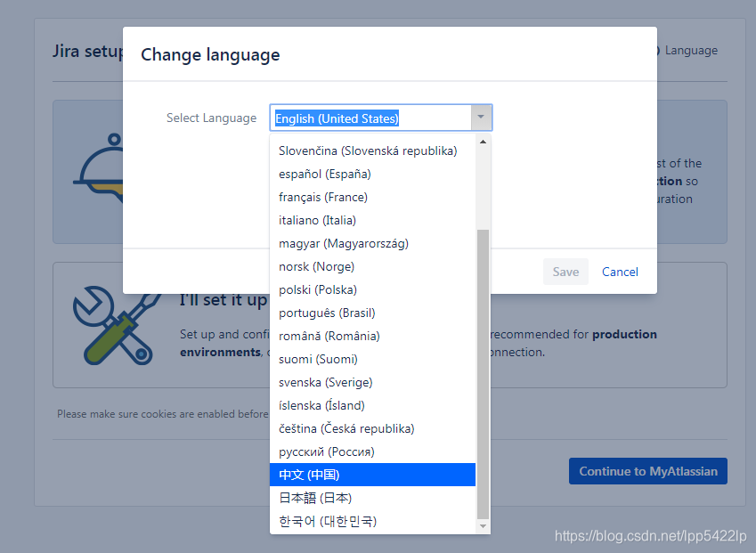
Task: Select íslenska (Ísland) language option
Action: (x=373, y=405)
